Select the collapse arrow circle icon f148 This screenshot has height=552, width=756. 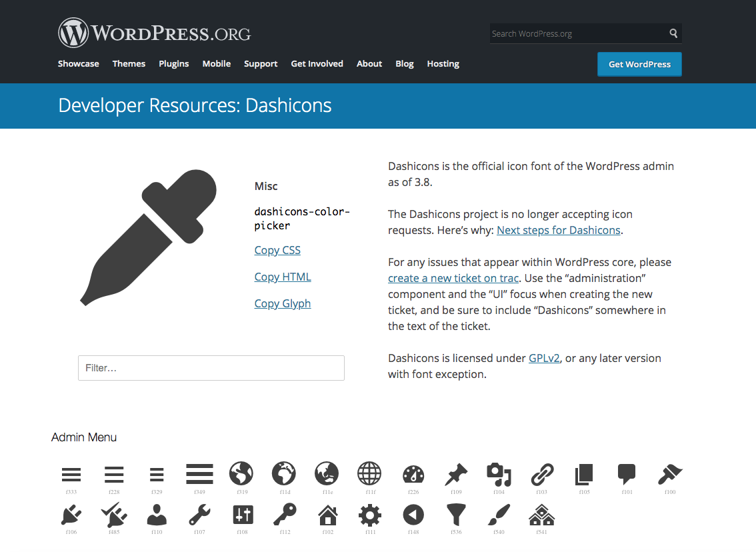[x=413, y=515]
